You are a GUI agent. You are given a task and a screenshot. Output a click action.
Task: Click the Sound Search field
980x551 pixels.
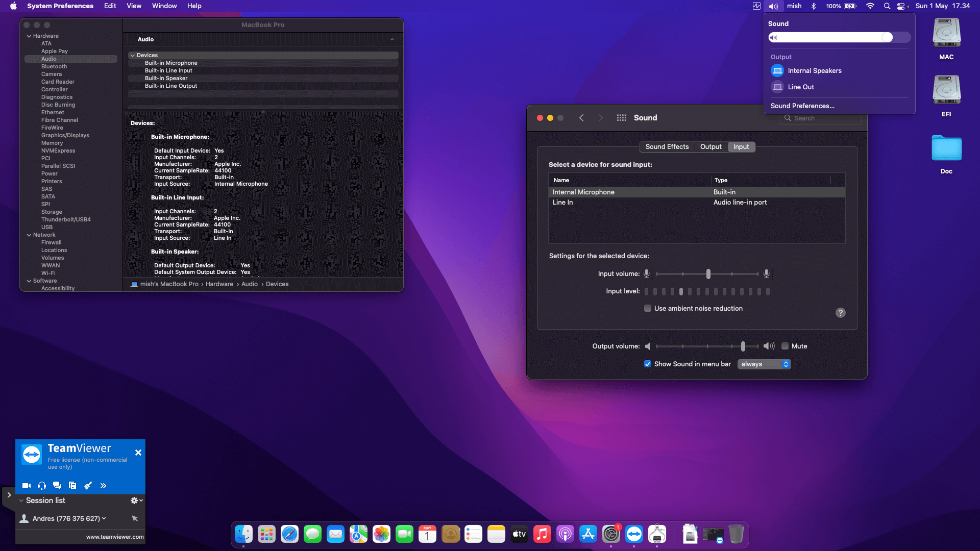tap(820, 118)
